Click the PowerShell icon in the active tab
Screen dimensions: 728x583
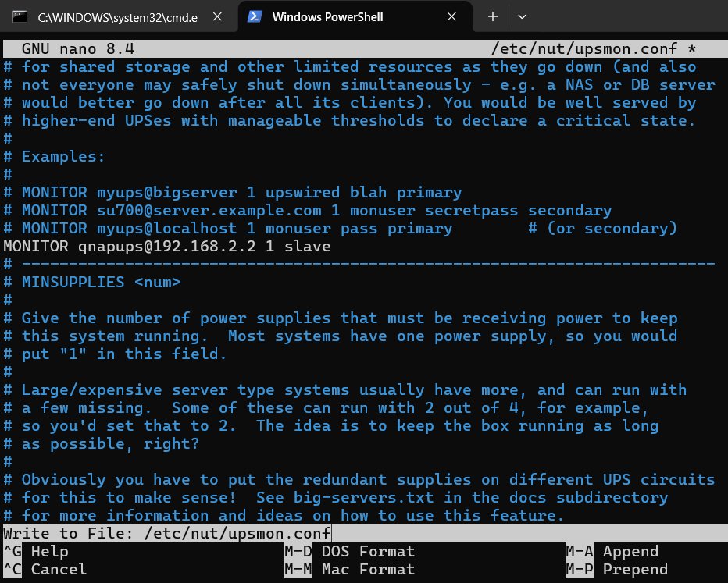pyautogui.click(x=255, y=16)
